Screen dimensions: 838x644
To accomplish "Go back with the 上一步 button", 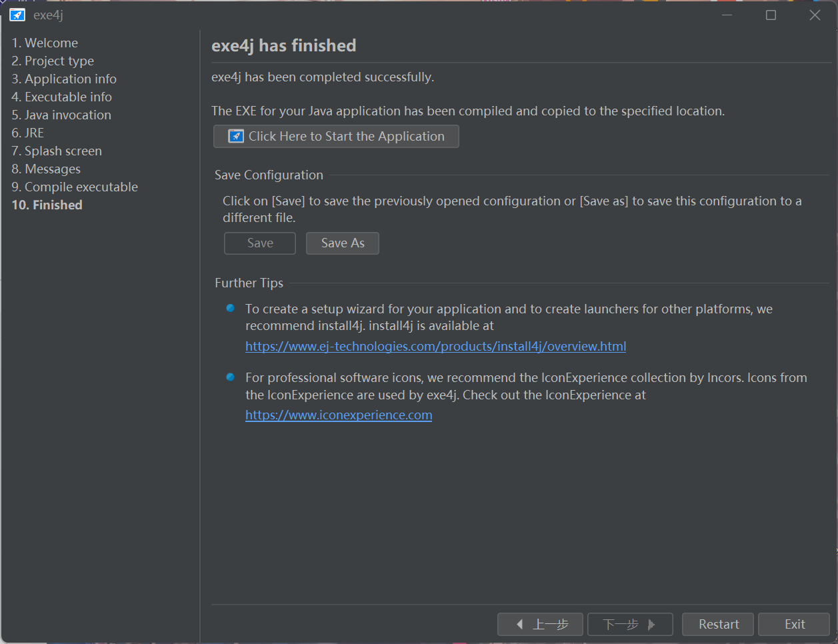I will tap(540, 625).
